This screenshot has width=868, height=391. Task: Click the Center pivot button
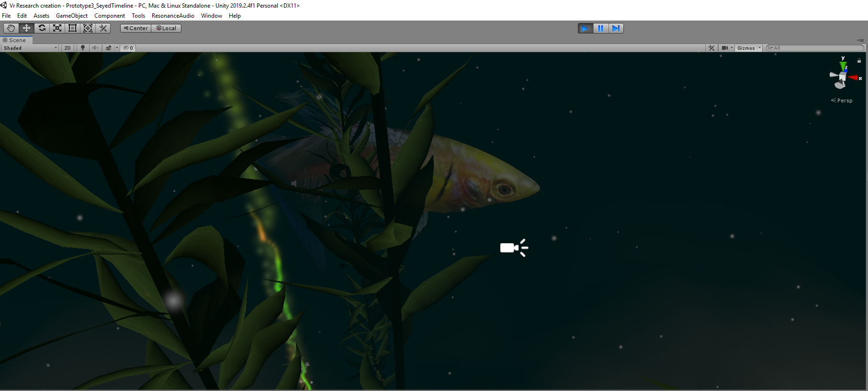[136, 28]
